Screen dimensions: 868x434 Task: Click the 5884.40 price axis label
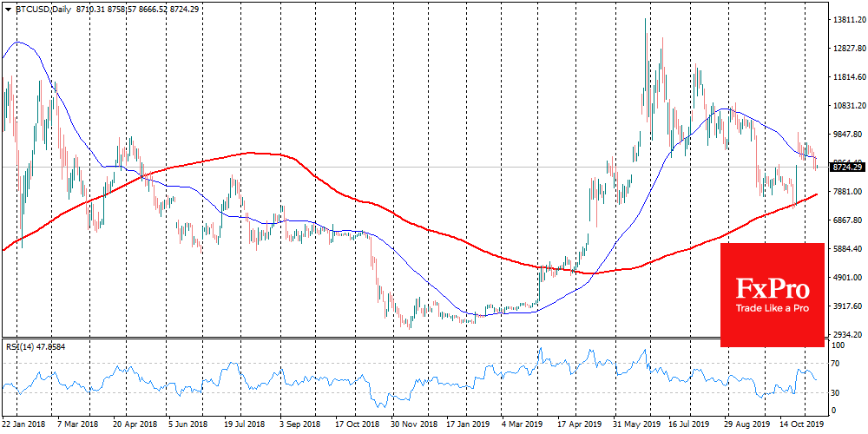click(x=846, y=249)
